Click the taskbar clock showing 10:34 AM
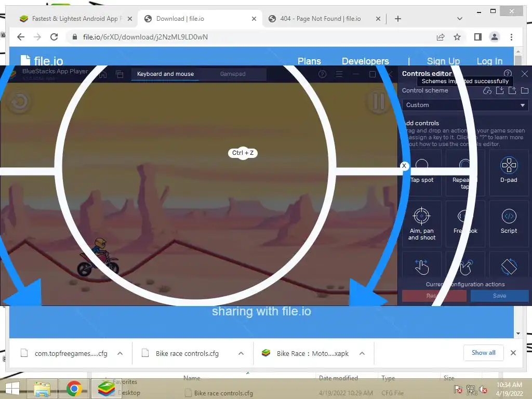This screenshot has width=532, height=399. coord(509,389)
